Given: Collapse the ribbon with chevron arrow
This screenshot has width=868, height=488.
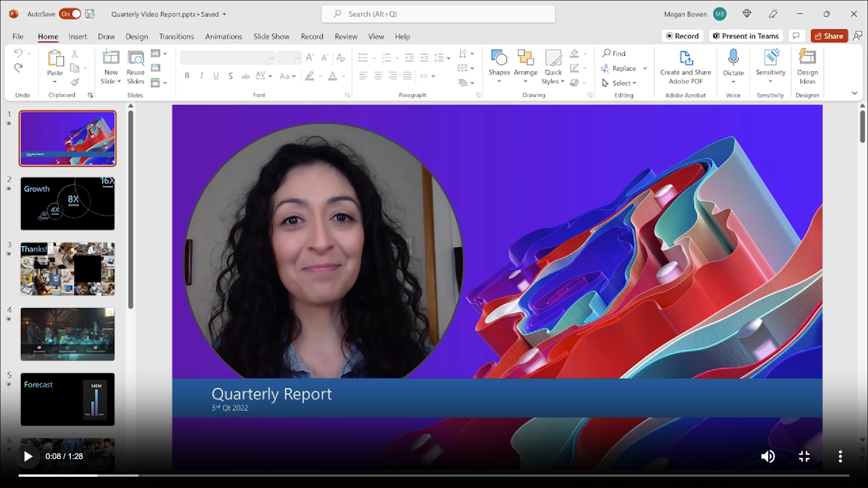Looking at the screenshot, I should (854, 93).
